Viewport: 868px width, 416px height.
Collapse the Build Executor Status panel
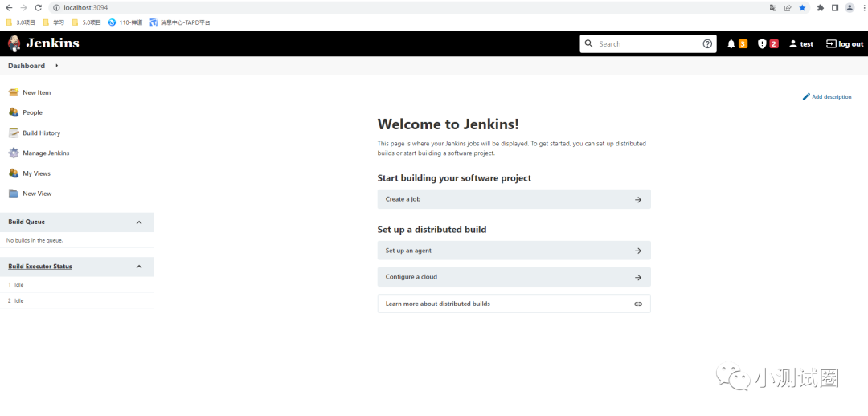pyautogui.click(x=139, y=267)
